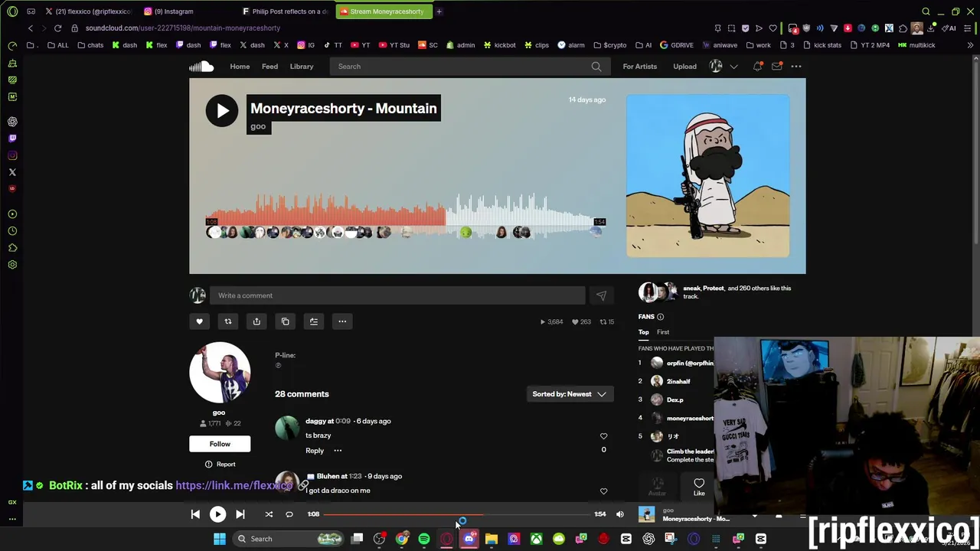Screen dimensions: 980x551
Task: Reload the page
Action: tap(57, 28)
